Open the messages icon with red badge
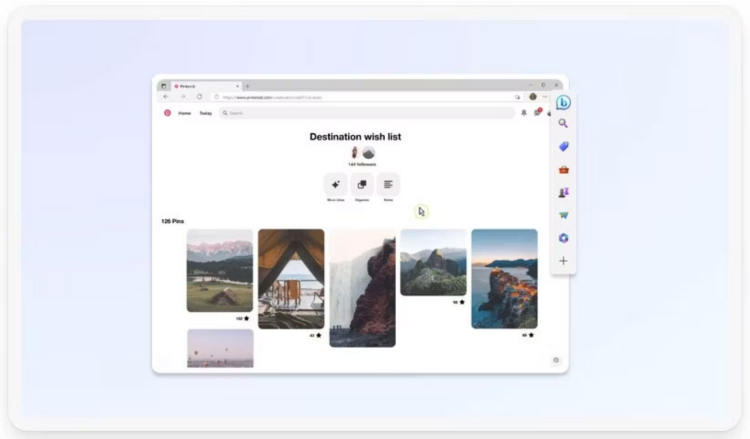The width and height of the screenshot is (750, 439). (x=538, y=112)
